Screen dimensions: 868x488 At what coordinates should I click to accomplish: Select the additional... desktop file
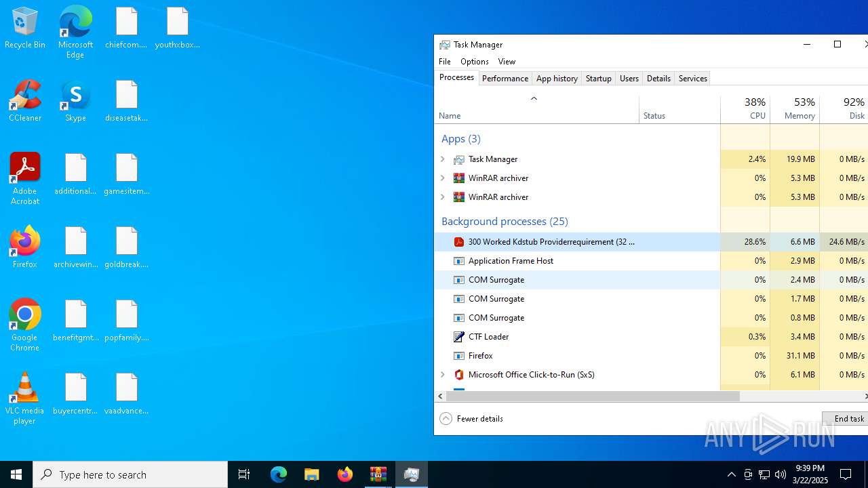pos(75,175)
